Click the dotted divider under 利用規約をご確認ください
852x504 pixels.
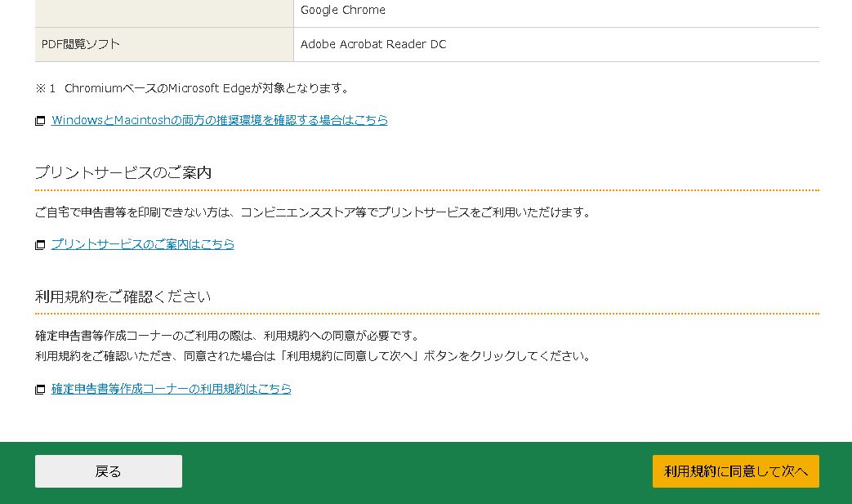[x=426, y=314]
